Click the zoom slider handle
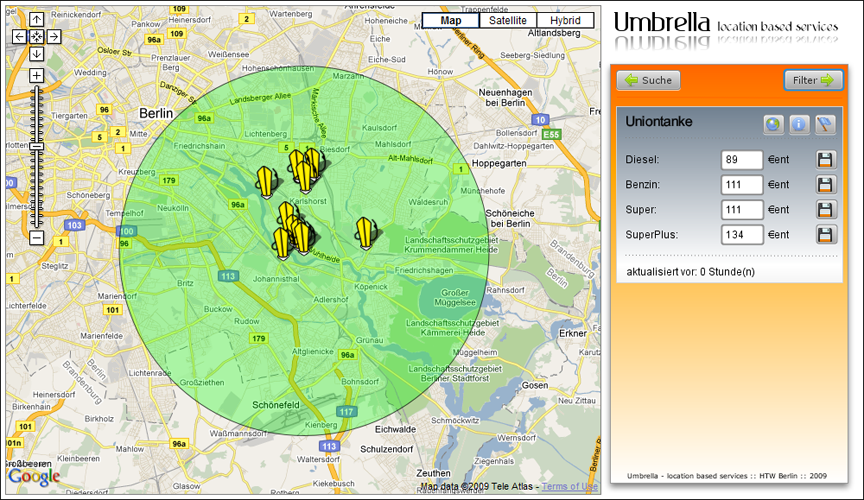The height and width of the screenshot is (500, 864). 36,146
